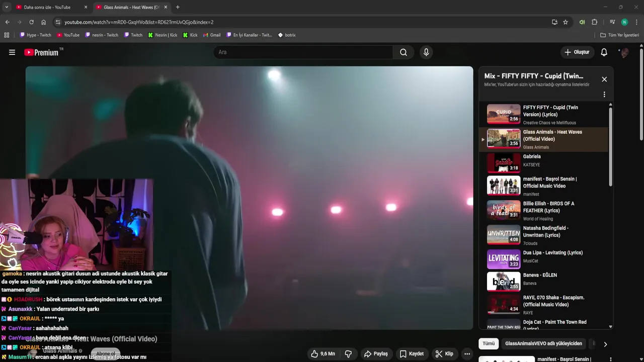
Task: Play Dua Lipa - Levitating from playlist
Action: 543,260
